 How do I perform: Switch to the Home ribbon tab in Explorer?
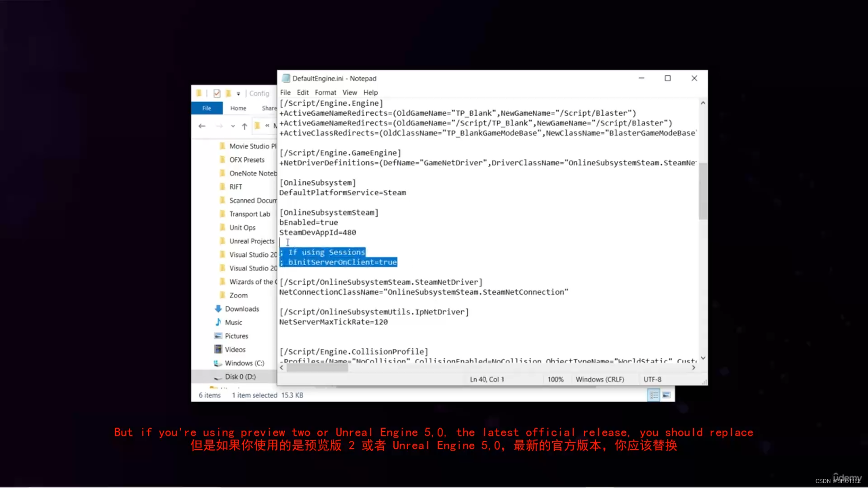click(x=238, y=108)
